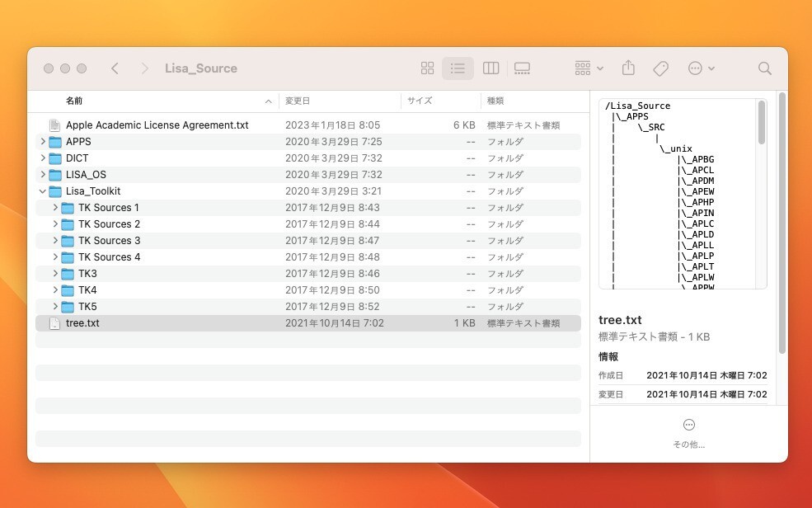The height and width of the screenshot is (508, 812).
Task: Switch to icon view
Action: (427, 68)
